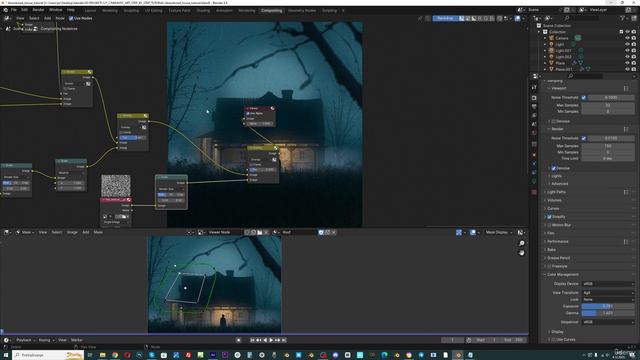640x360 pixels.
Task: Open the Render menu in the top bar
Action: pos(38,10)
